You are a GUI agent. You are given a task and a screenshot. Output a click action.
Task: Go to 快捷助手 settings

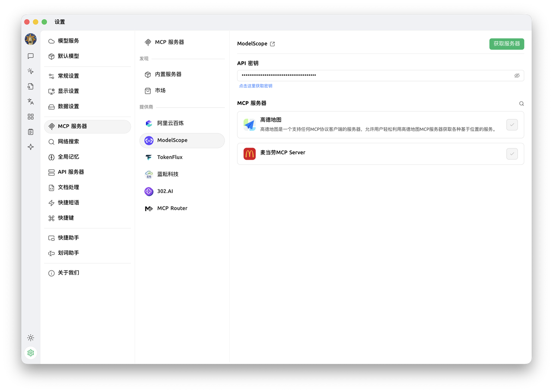(x=87, y=238)
